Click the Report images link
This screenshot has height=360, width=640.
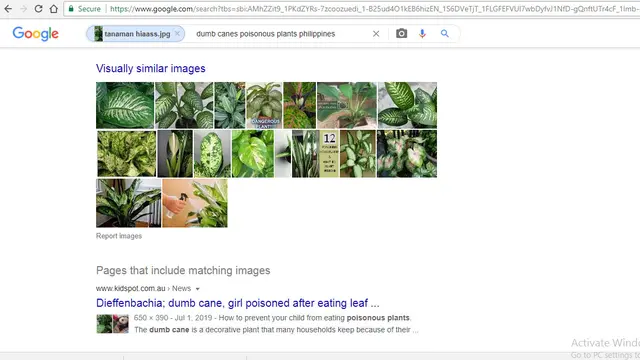click(x=119, y=236)
